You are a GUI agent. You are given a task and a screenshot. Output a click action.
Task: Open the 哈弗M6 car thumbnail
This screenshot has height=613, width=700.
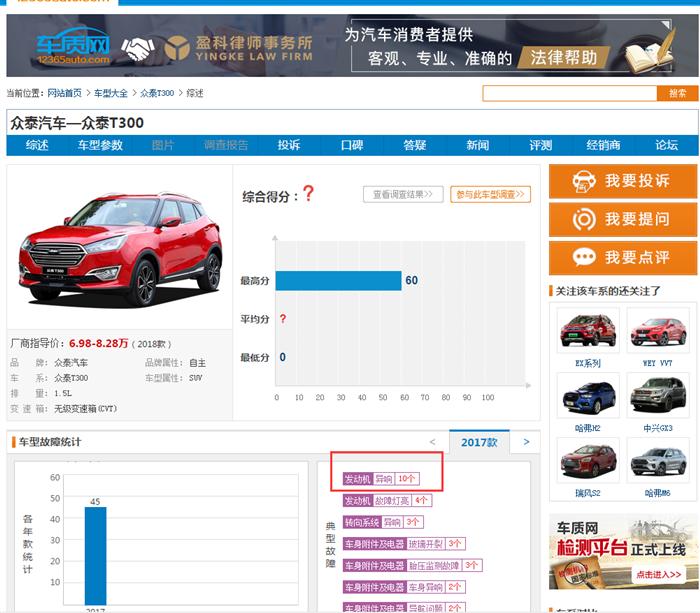(658, 460)
